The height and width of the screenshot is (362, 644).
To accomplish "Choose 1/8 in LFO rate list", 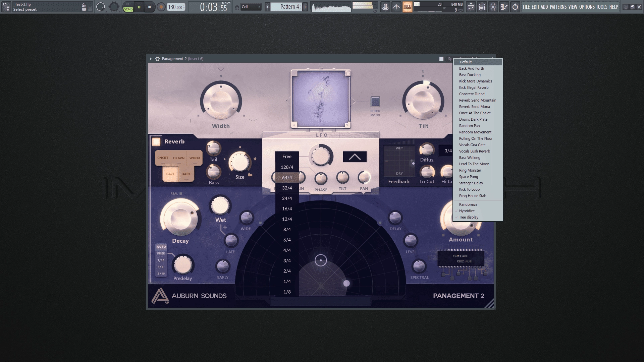I will pos(287,292).
